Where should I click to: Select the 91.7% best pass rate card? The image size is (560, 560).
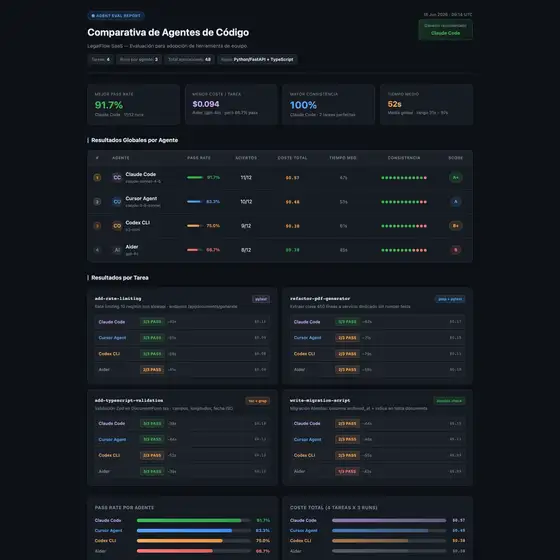[134, 105]
